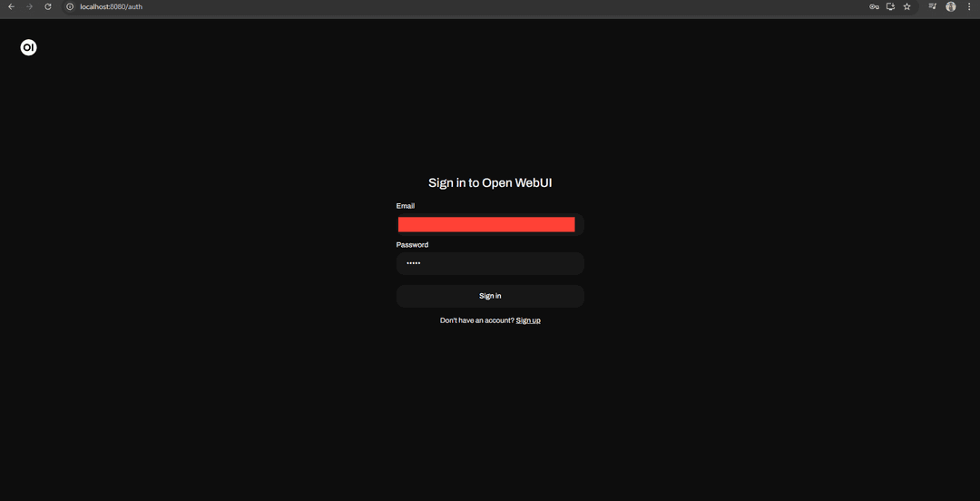This screenshot has width=980, height=501.
Task: Open the media controls icon
Action: click(932, 6)
